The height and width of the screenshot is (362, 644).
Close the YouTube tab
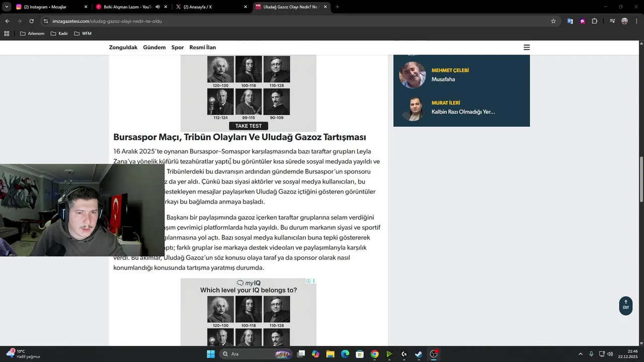[x=166, y=7]
